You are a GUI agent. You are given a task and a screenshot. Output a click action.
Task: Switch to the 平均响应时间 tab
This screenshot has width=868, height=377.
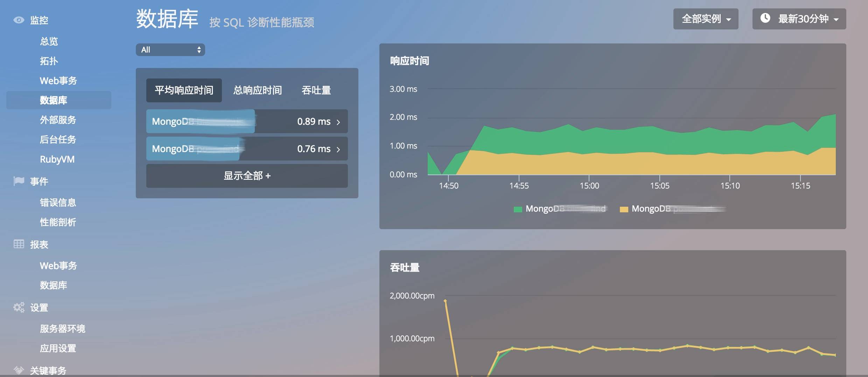(x=184, y=90)
